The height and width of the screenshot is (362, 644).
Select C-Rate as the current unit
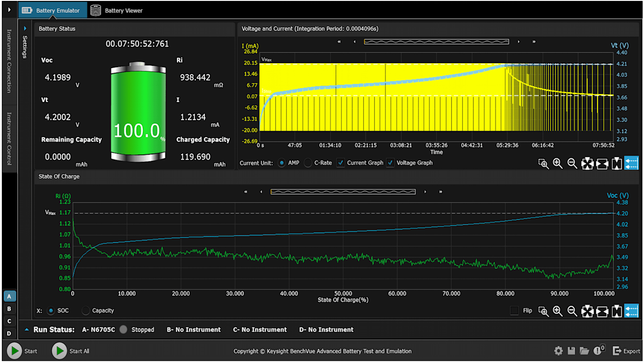(308, 162)
